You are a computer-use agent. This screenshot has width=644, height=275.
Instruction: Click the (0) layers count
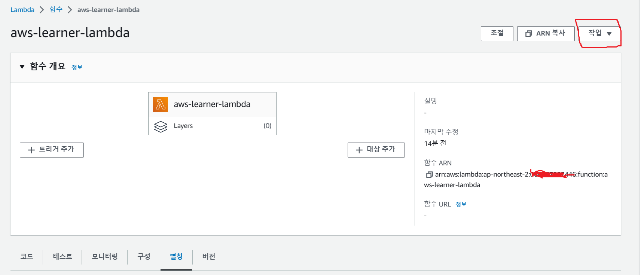(268, 126)
